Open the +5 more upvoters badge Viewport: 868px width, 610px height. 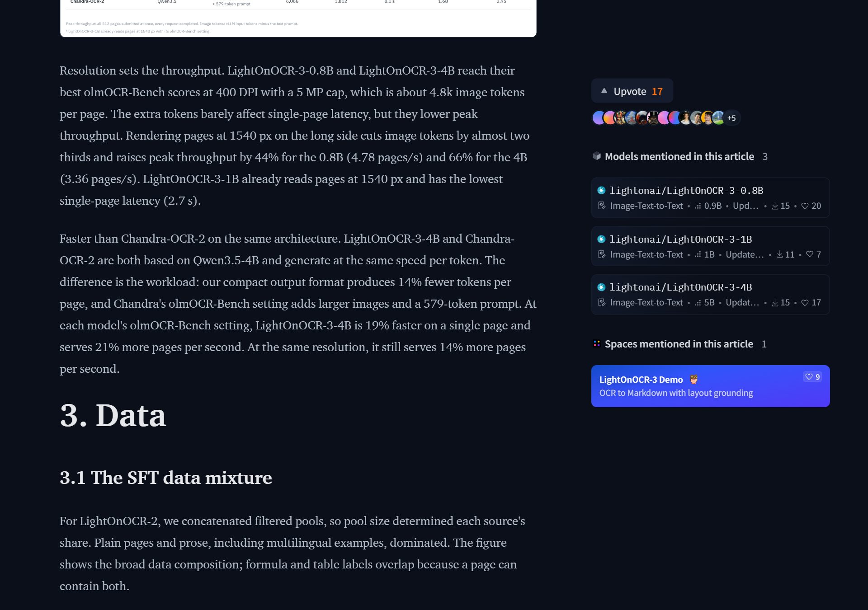[x=731, y=118]
